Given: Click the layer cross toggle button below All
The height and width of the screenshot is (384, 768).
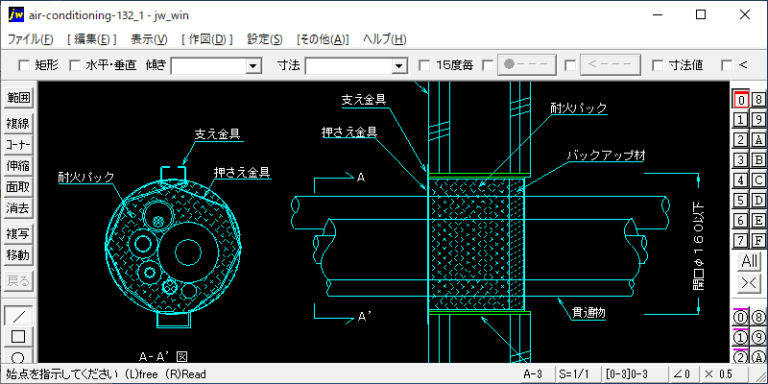Looking at the screenshot, I should point(750,284).
